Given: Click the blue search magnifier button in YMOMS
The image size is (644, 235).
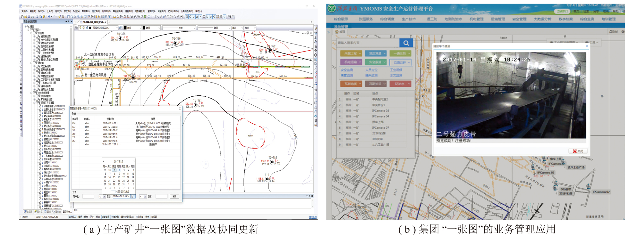Looking at the screenshot, I should tap(406, 43).
